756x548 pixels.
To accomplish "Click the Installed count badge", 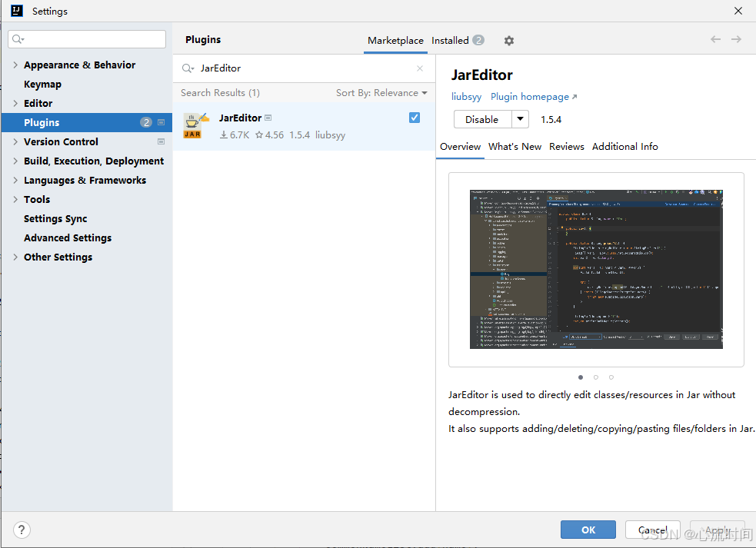I will [478, 40].
